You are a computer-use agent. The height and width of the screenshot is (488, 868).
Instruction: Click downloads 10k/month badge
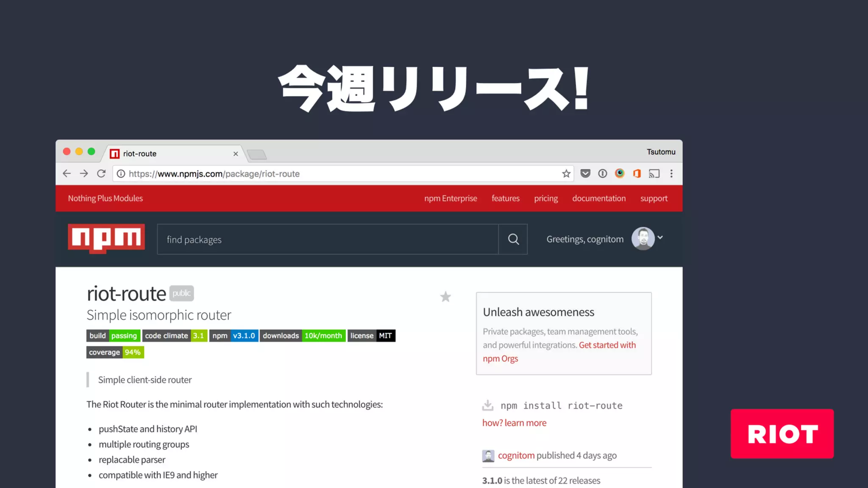303,335
